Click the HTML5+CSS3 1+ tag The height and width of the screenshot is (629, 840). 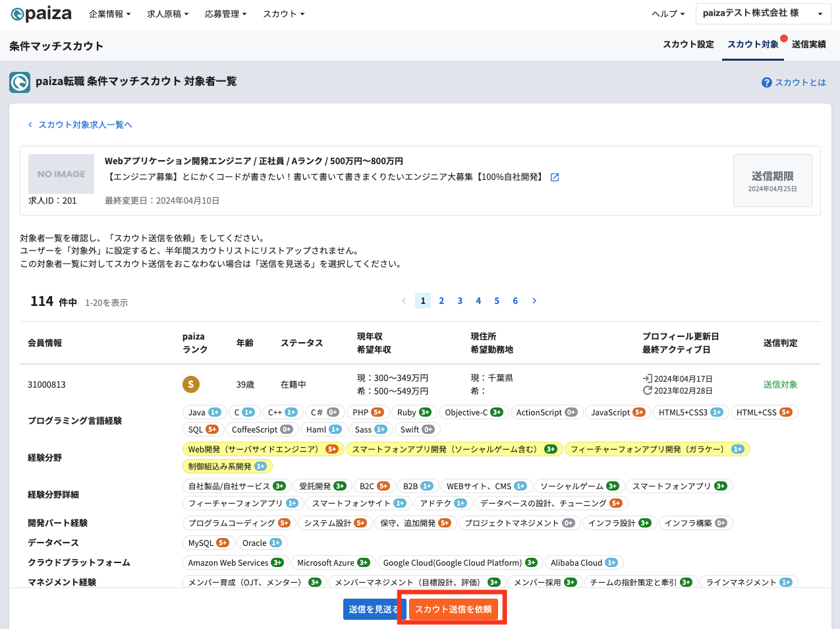pos(690,412)
